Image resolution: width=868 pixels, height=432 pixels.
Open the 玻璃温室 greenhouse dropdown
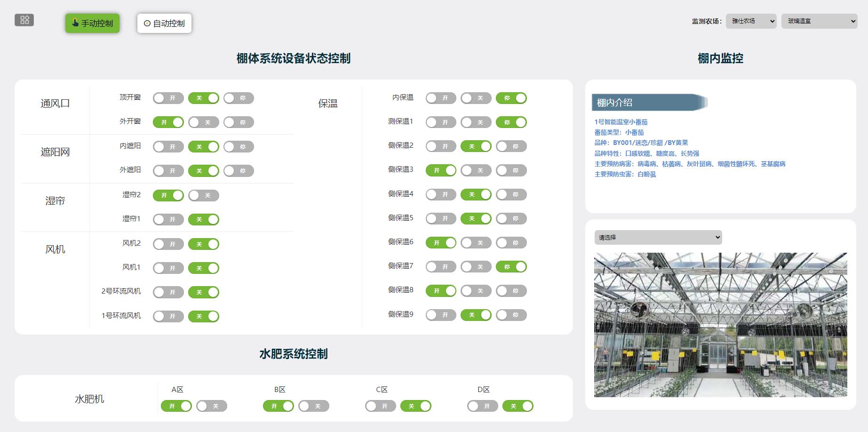pyautogui.click(x=819, y=21)
